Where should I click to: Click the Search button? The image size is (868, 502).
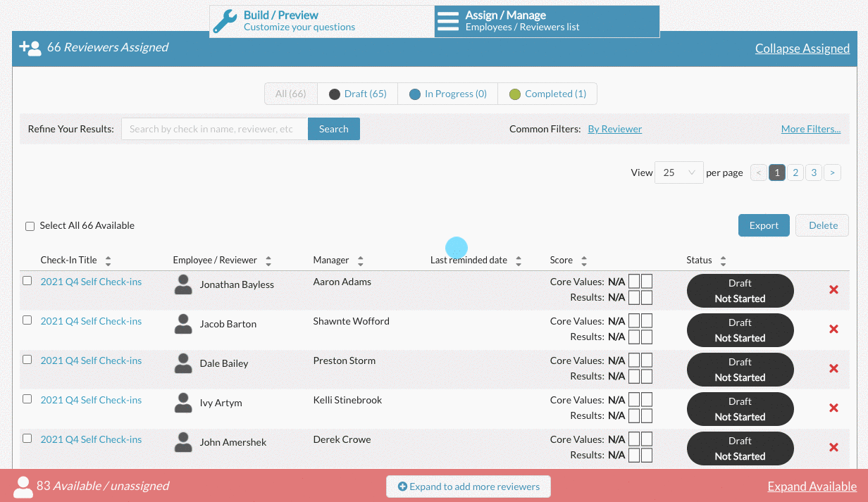[334, 129]
